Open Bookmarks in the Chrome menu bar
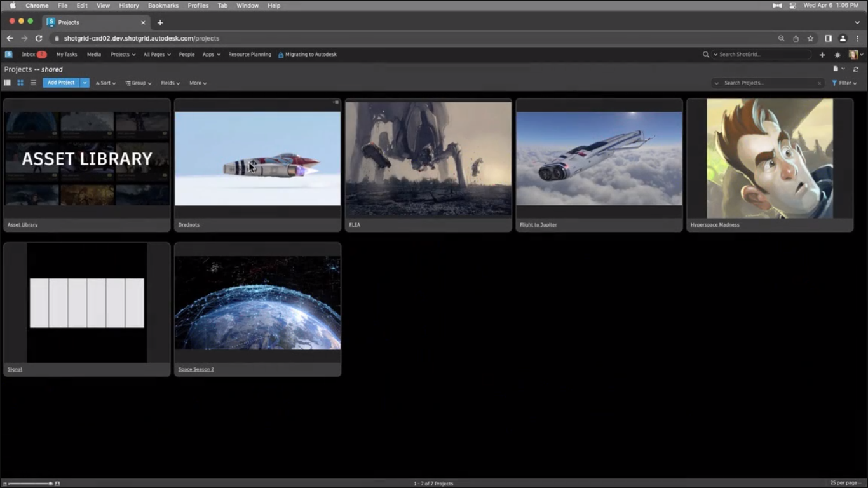Viewport: 868px width, 488px height. [163, 5]
